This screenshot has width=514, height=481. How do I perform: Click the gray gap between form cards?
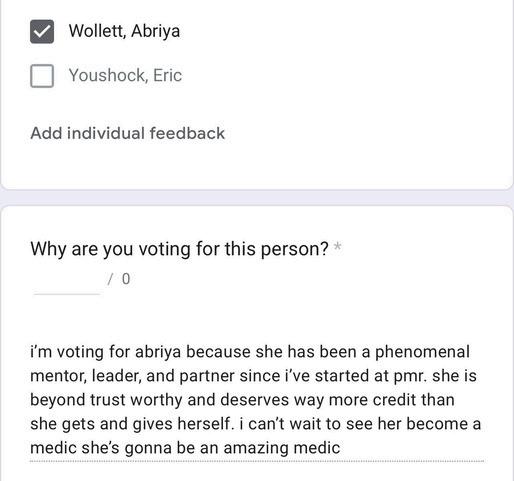257,198
